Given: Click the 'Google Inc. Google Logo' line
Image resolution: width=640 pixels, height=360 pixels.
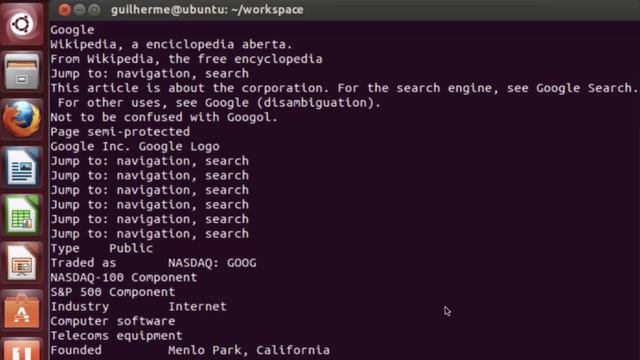Looking at the screenshot, I should 135,146.
